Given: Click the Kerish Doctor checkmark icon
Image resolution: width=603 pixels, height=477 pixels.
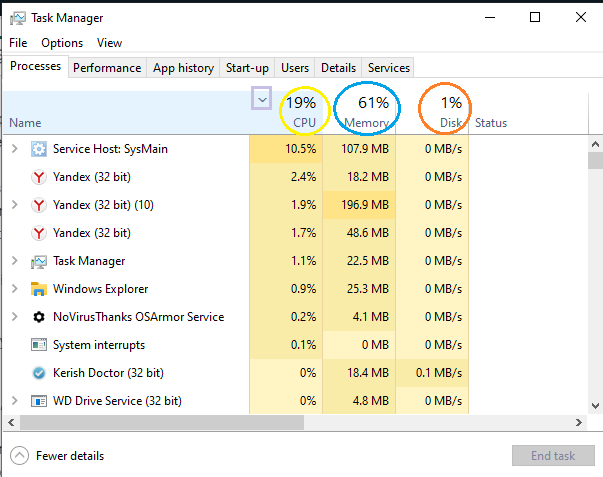Looking at the screenshot, I should tap(39, 373).
